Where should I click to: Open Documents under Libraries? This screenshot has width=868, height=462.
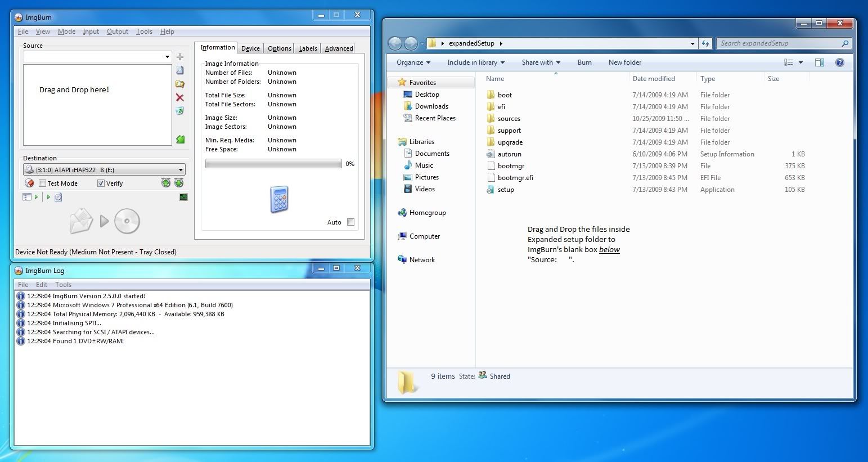click(432, 154)
